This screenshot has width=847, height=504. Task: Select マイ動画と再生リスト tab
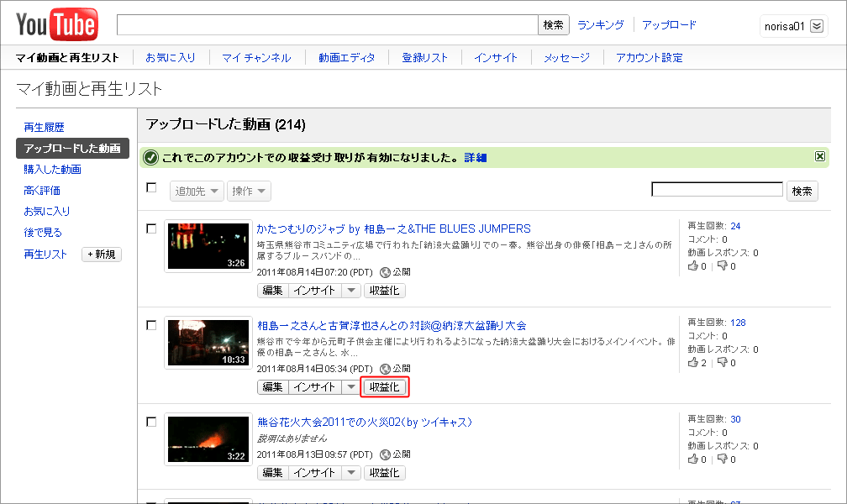tap(67, 57)
